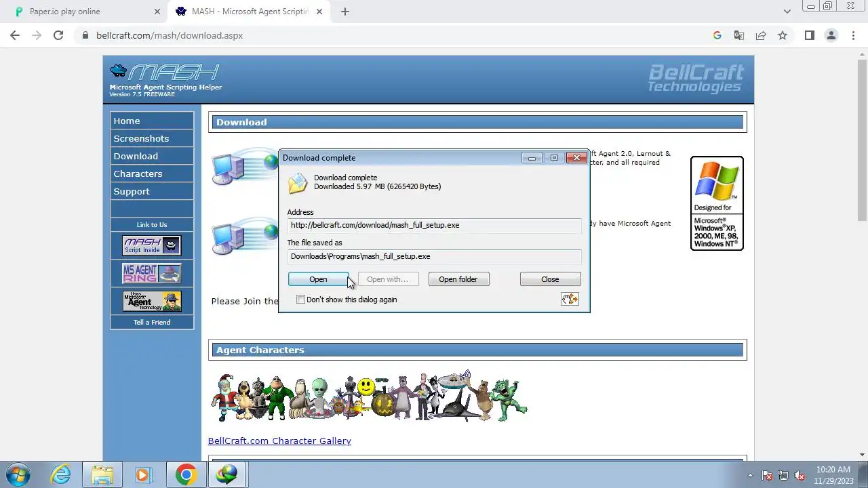Image resolution: width=868 pixels, height=488 pixels.
Task: Click Uses Microsoft Agent Technology badge
Action: (x=152, y=301)
